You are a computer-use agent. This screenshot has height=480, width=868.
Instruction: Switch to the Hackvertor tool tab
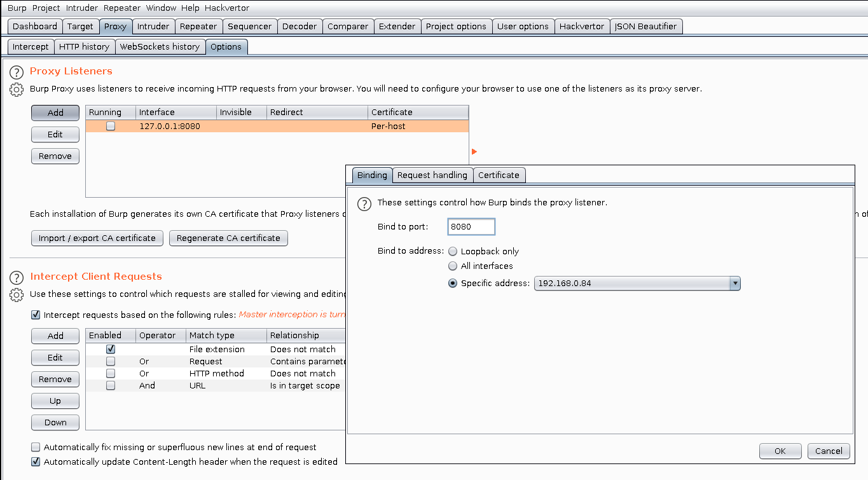[582, 26]
